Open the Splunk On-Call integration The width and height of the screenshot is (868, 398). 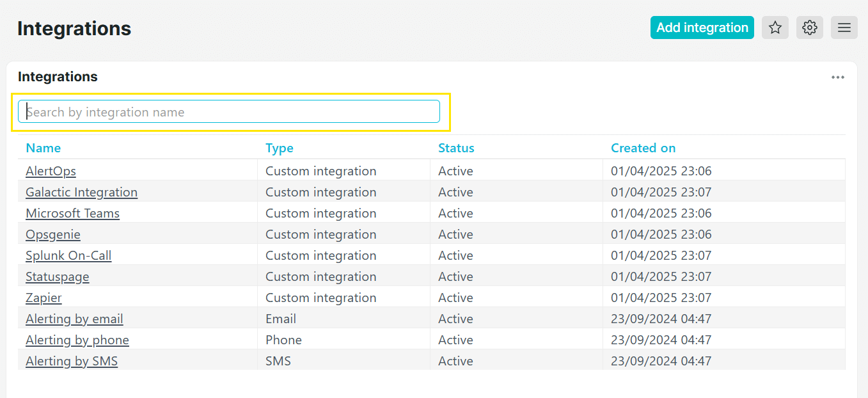click(68, 255)
